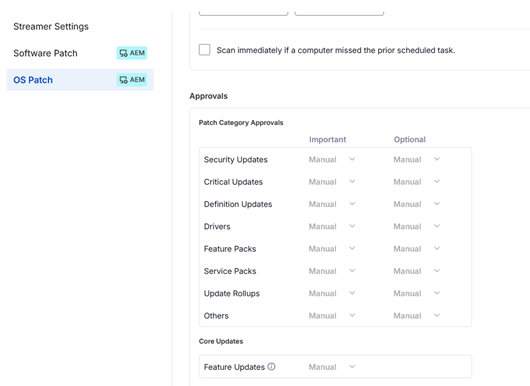Click the AEM badge beside OS Patch
The image size is (530, 386).
[132, 80]
